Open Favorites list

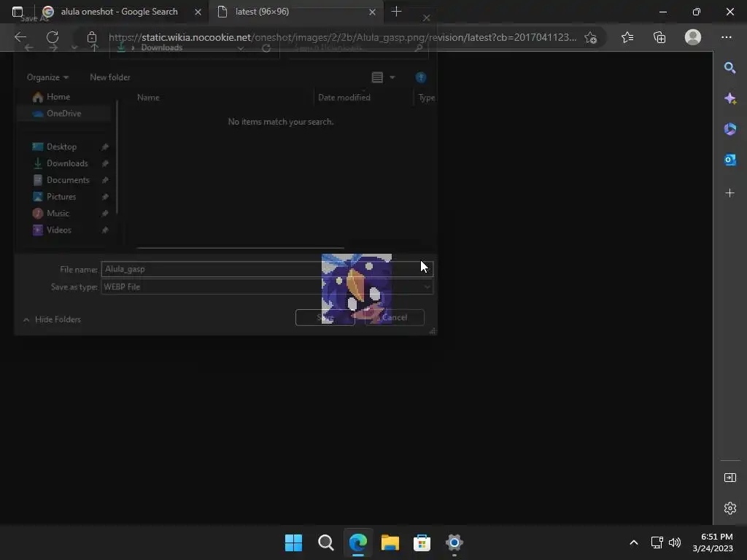coord(627,37)
